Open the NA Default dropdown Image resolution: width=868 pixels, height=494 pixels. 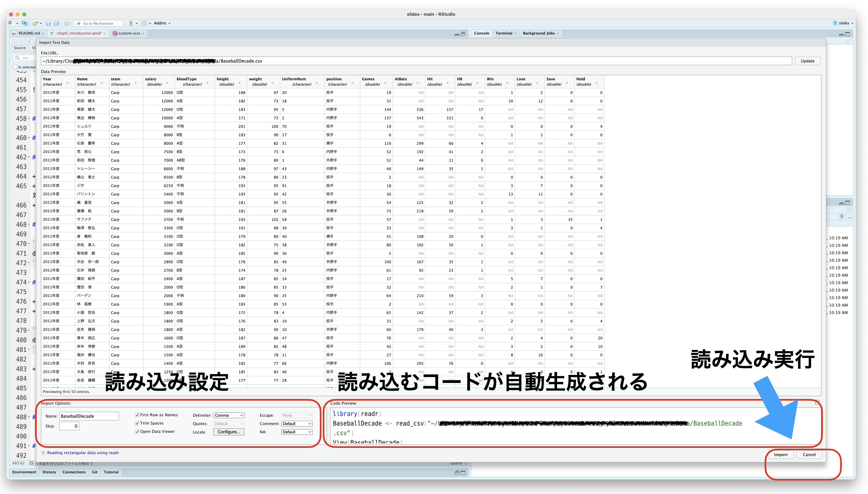coord(297,432)
